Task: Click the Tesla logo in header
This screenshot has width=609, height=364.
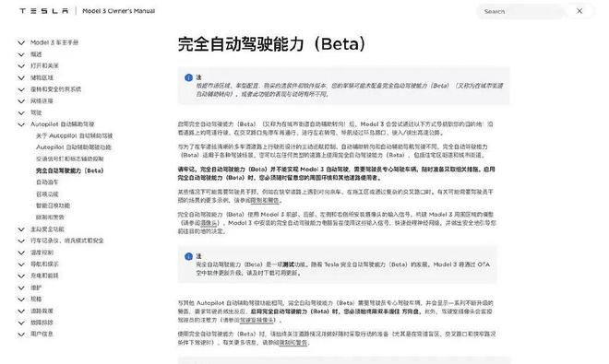Action: (x=44, y=11)
